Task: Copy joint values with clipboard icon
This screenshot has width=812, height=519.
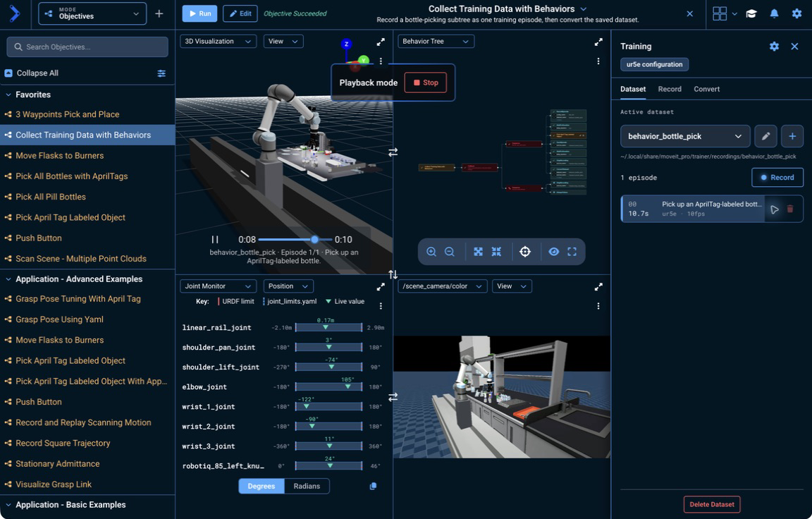Action: coord(373,486)
